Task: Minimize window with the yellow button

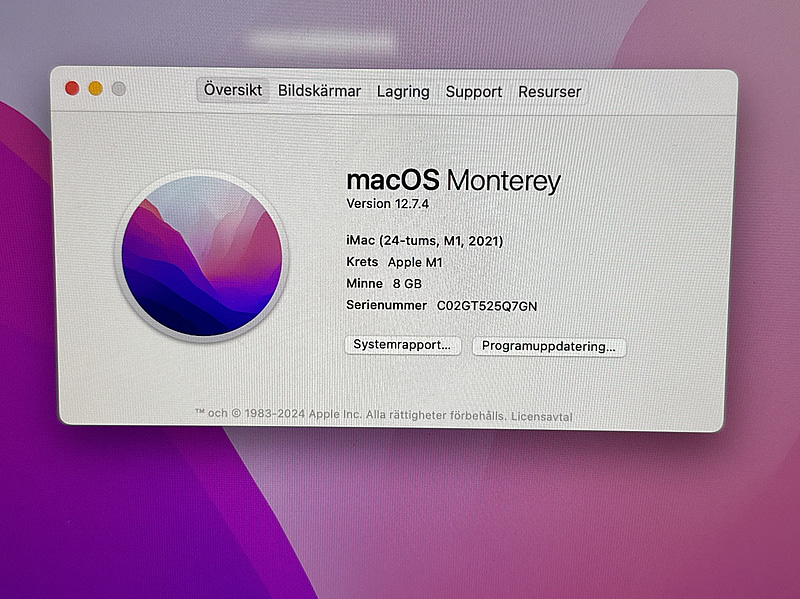Action: click(95, 89)
